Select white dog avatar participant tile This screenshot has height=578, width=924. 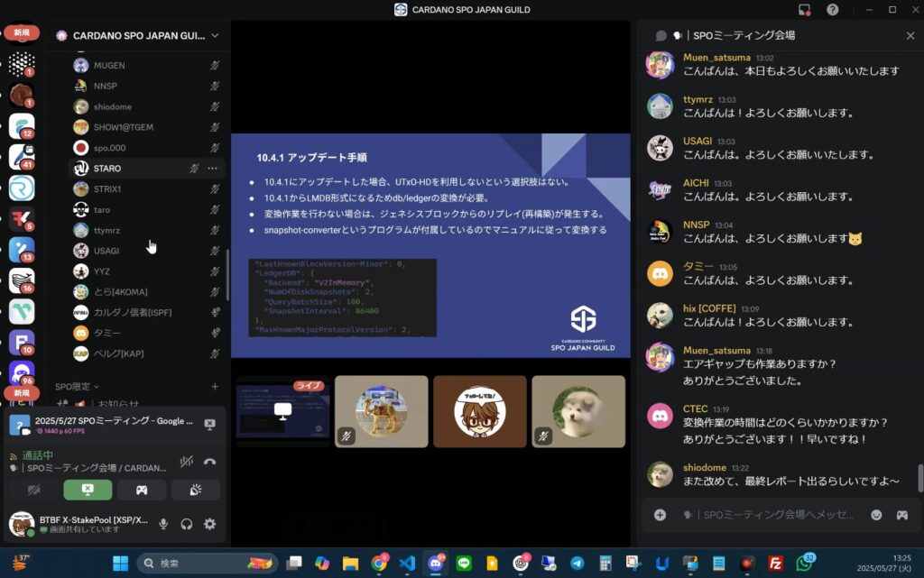(x=578, y=411)
